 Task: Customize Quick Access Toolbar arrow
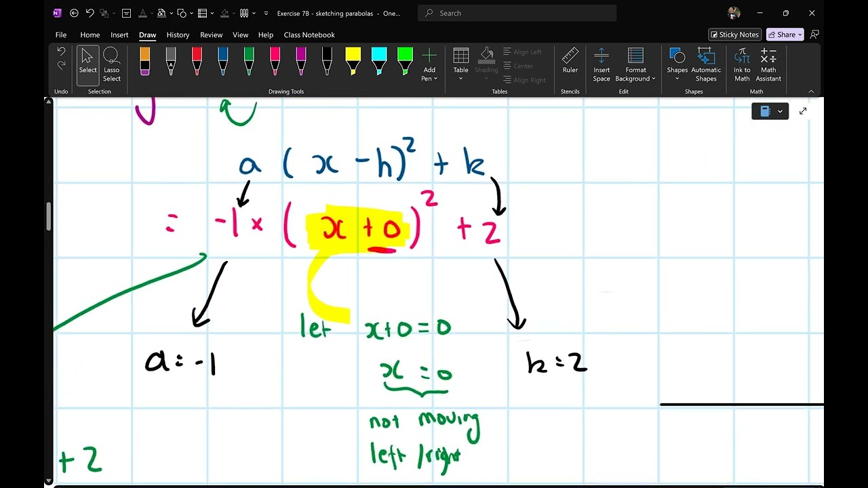click(x=266, y=13)
